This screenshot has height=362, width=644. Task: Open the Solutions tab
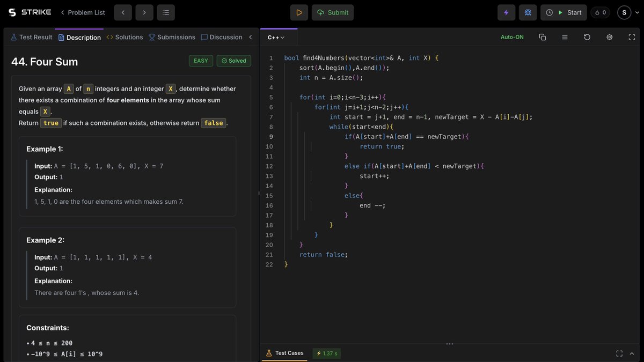(x=125, y=37)
